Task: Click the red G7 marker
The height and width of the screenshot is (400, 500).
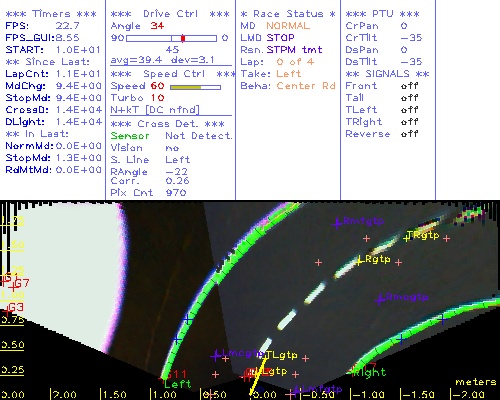Action: (13, 286)
